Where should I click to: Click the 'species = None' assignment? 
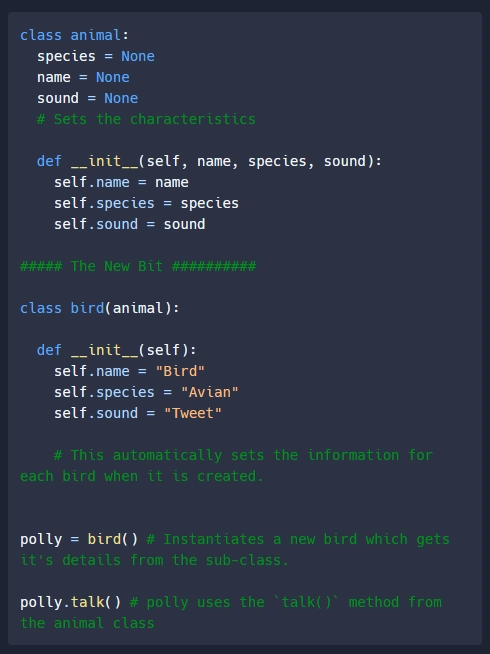click(x=96, y=56)
